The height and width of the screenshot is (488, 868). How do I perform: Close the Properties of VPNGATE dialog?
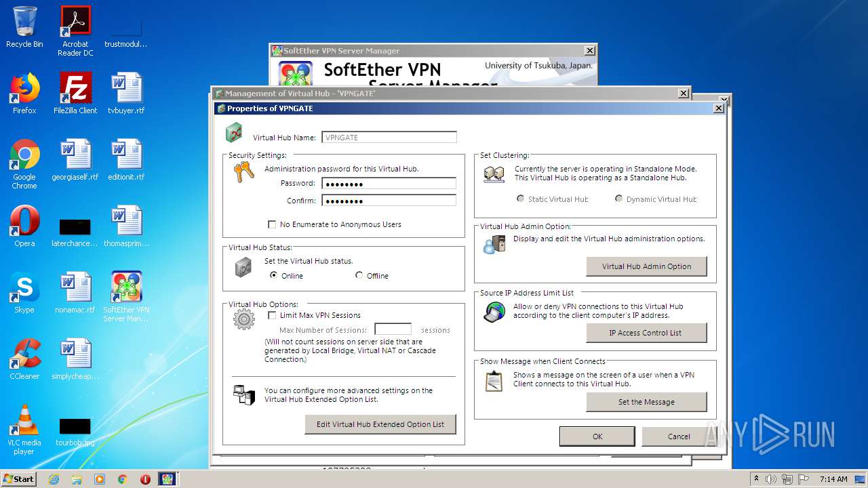pos(719,108)
